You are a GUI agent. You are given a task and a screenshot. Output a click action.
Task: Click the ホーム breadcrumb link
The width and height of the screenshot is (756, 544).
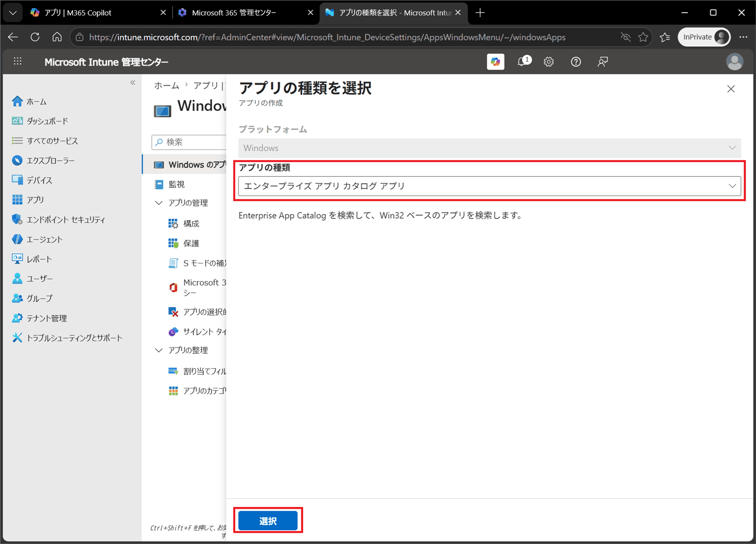[x=166, y=86]
